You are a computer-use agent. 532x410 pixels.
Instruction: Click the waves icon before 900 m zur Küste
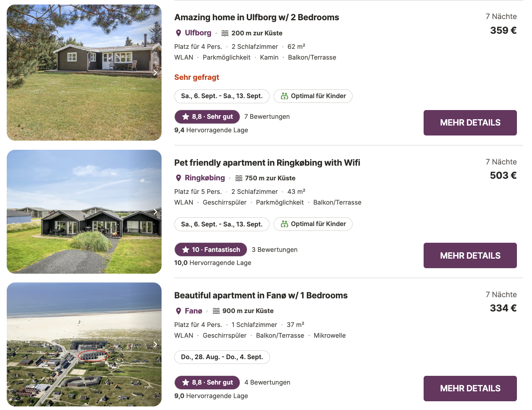click(x=216, y=311)
